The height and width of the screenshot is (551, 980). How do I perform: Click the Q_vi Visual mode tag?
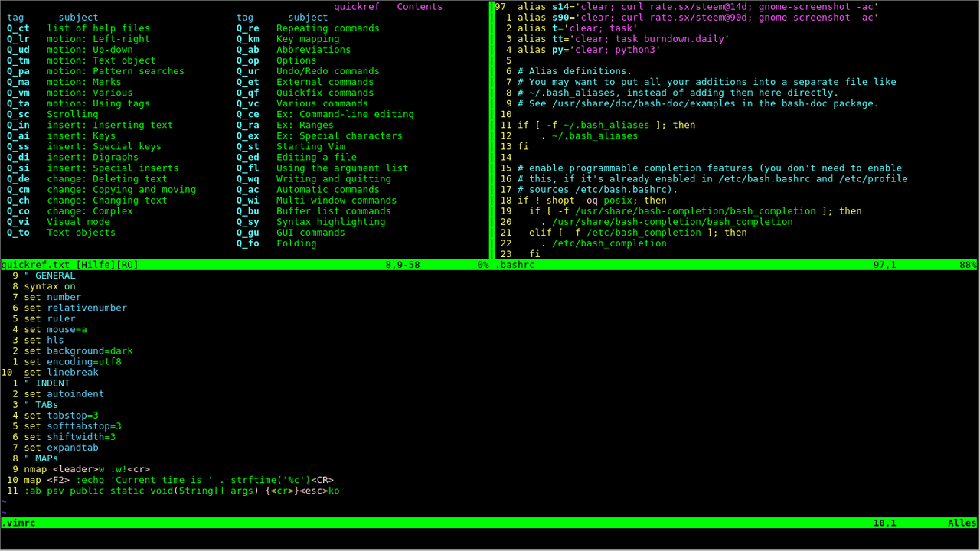tap(18, 221)
